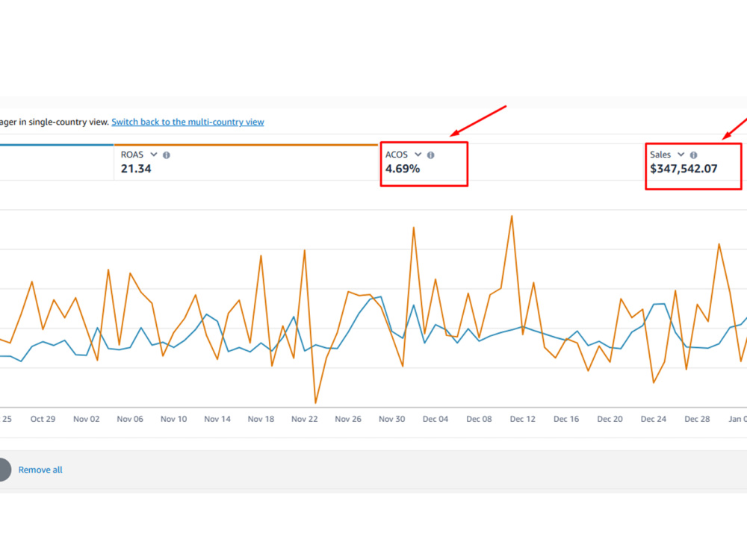Select the ACOS value 4.69%

pos(403,169)
